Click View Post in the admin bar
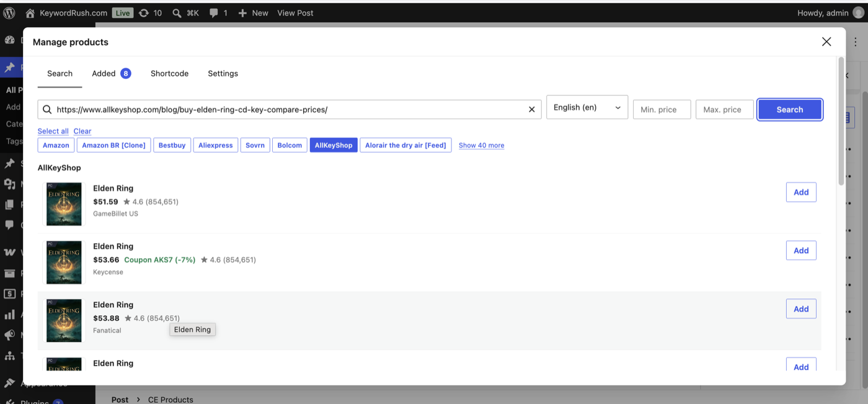 pyautogui.click(x=295, y=12)
